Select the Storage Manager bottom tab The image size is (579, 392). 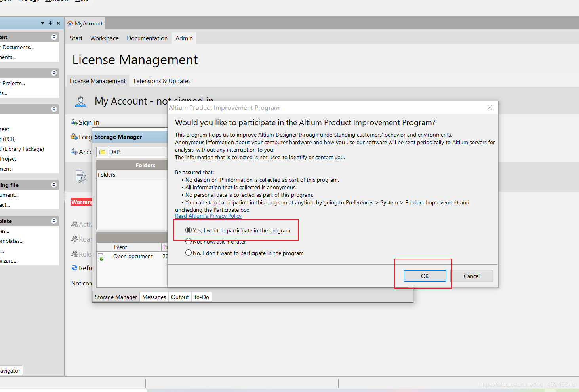click(116, 297)
